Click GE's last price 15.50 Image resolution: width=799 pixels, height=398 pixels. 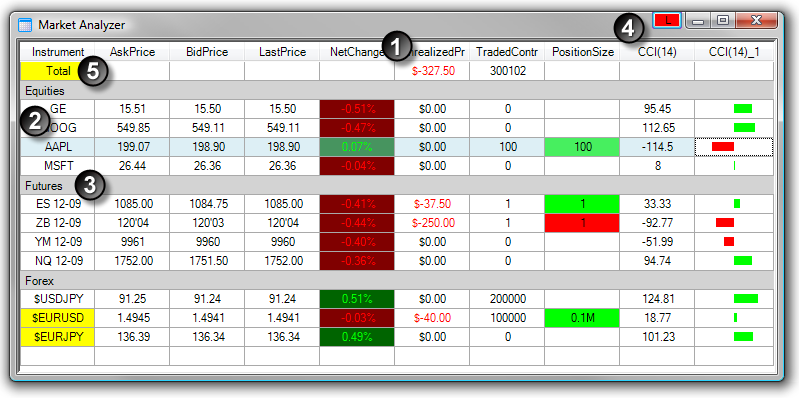(282, 109)
